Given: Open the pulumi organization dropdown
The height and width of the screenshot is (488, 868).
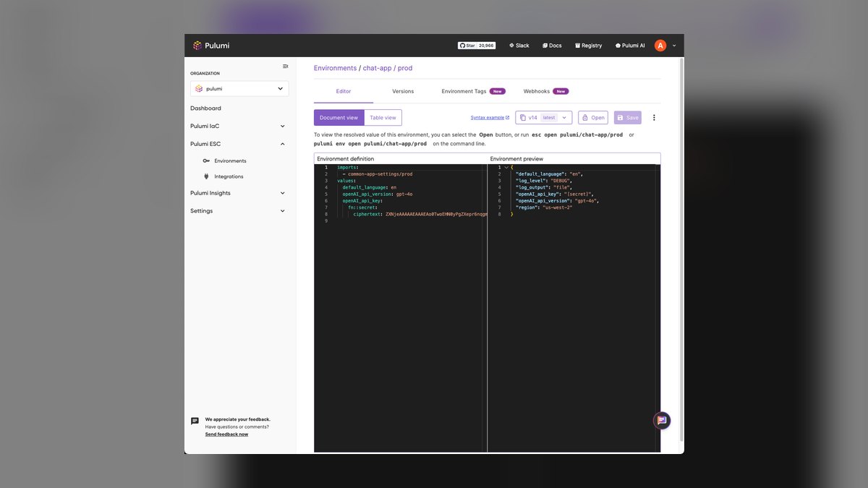Looking at the screenshot, I should (x=239, y=89).
